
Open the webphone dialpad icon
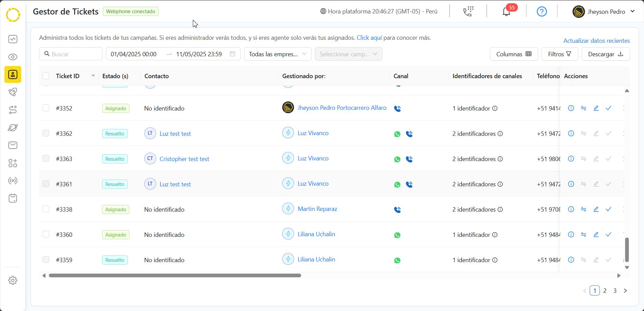pyautogui.click(x=468, y=11)
